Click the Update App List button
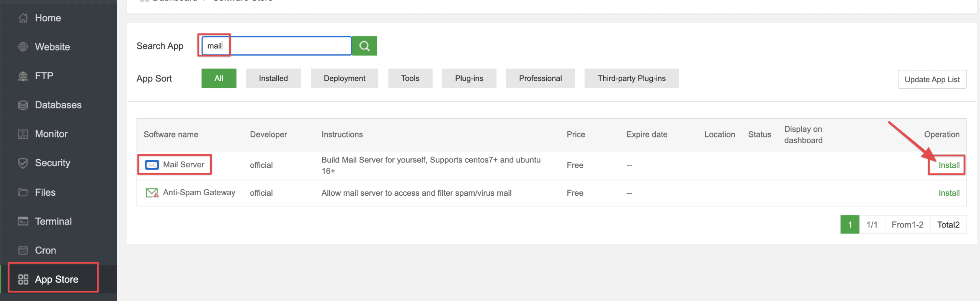980x301 pixels. 932,79
